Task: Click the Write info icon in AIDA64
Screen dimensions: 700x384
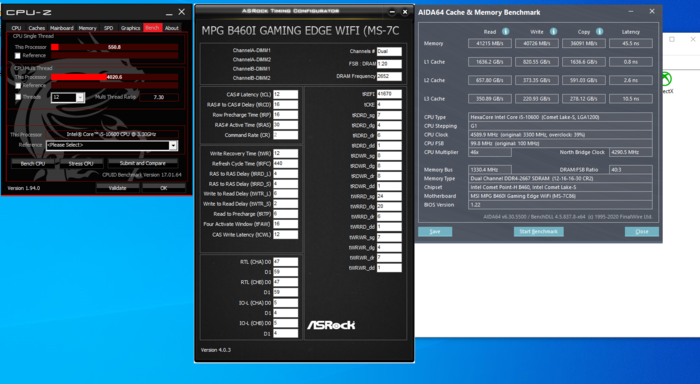Action: (x=553, y=32)
